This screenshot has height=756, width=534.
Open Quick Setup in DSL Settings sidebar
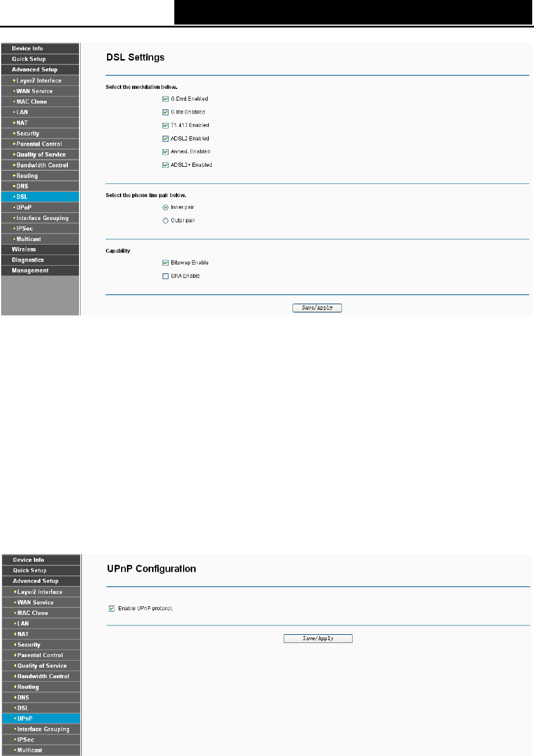click(x=40, y=59)
